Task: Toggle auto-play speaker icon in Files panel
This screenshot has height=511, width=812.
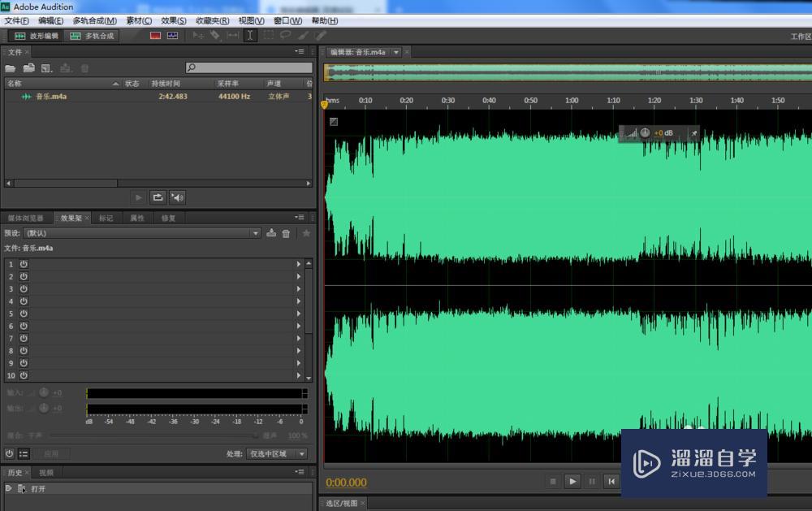Action: point(177,197)
